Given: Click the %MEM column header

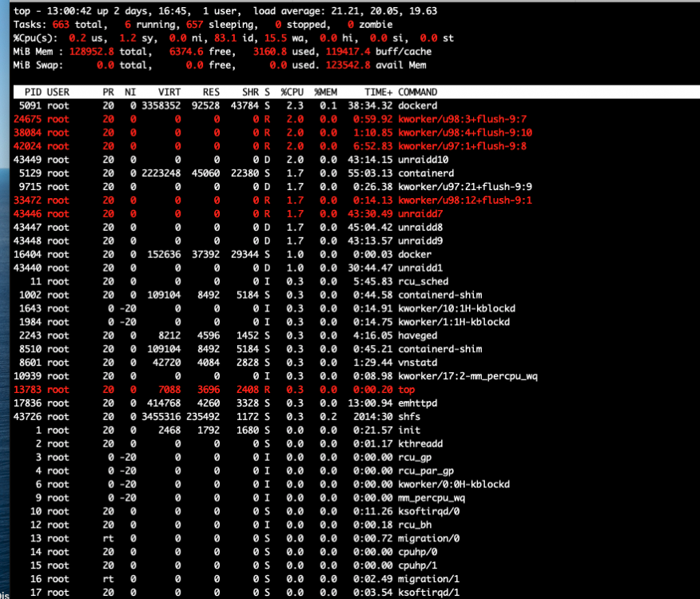Looking at the screenshot, I should pyautogui.click(x=325, y=92).
